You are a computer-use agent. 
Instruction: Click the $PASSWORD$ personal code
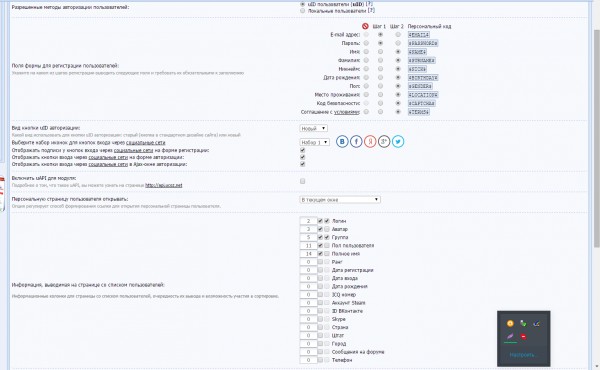[423, 43]
